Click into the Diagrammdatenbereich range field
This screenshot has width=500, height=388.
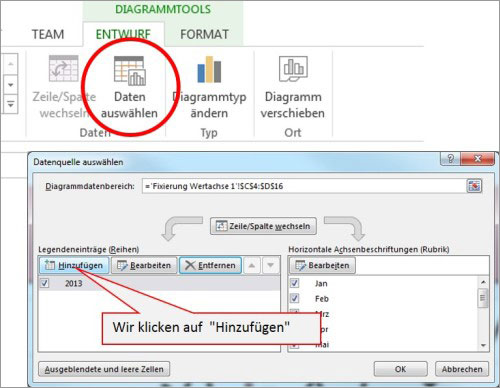click(304, 186)
